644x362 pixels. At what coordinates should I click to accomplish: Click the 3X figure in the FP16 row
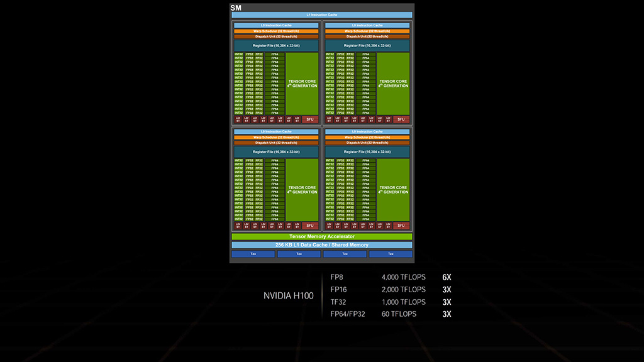tap(447, 289)
